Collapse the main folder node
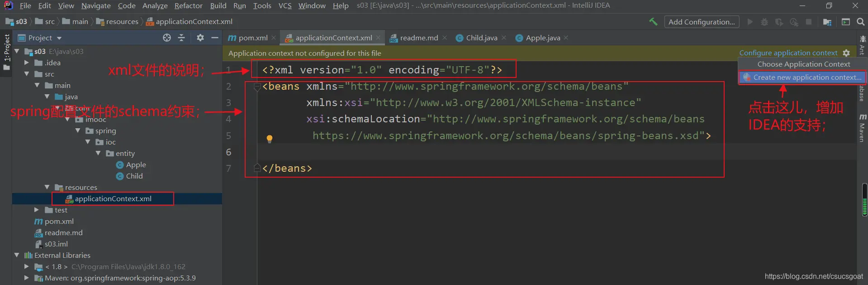The height and width of the screenshot is (285, 868). point(37,85)
